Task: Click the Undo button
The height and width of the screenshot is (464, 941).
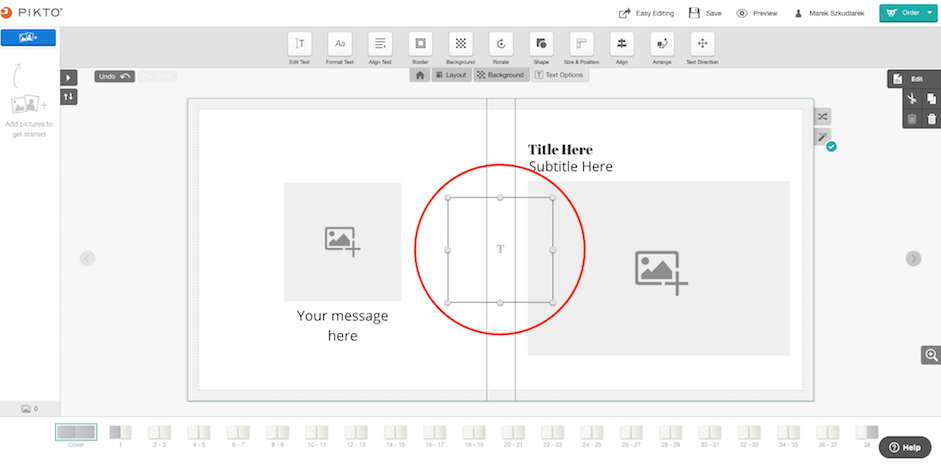Action: [114, 76]
